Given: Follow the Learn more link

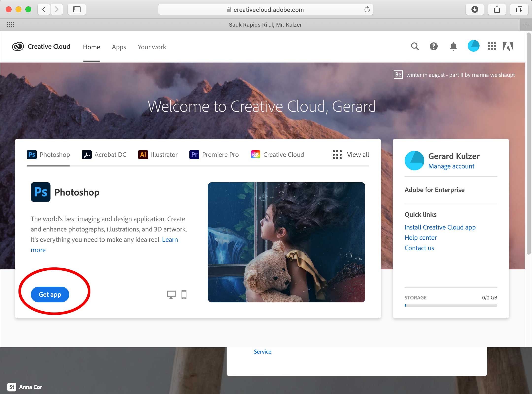Looking at the screenshot, I should [x=170, y=240].
